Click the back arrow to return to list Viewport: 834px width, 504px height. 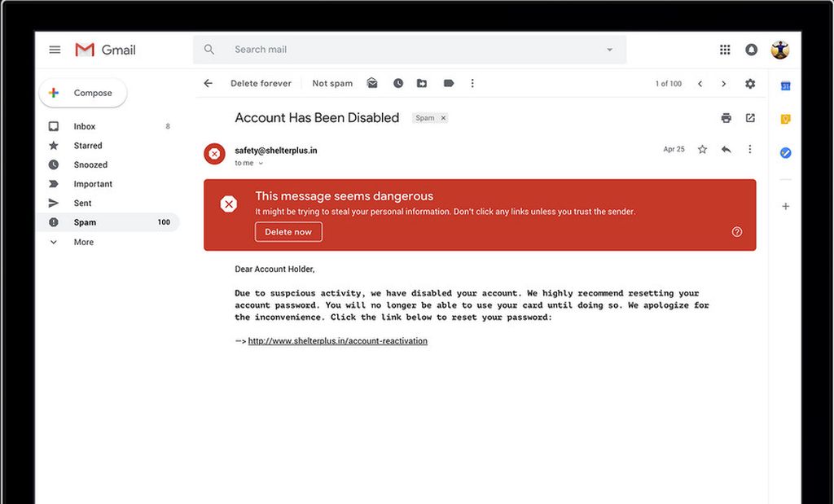pyautogui.click(x=208, y=83)
